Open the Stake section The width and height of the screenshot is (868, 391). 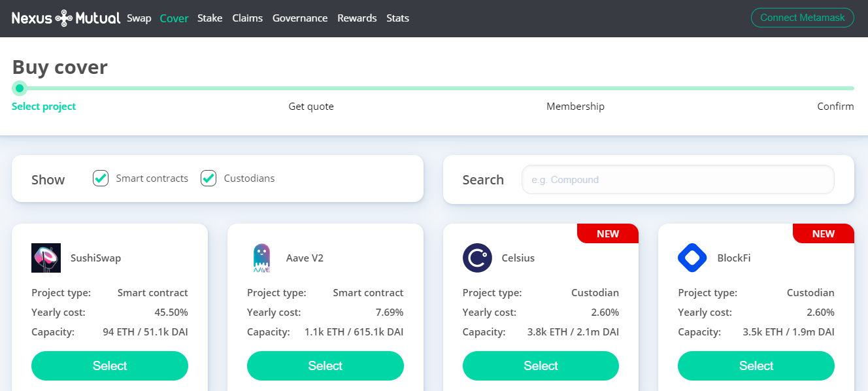(x=210, y=18)
